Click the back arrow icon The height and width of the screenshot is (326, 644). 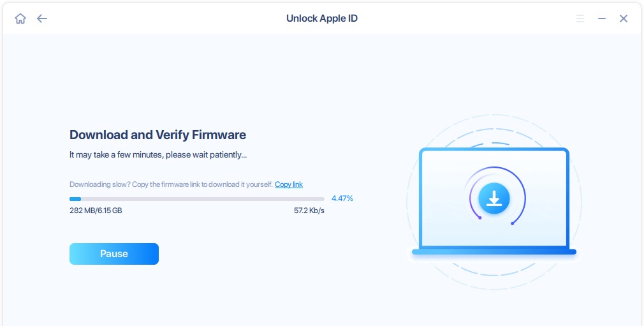(42, 19)
